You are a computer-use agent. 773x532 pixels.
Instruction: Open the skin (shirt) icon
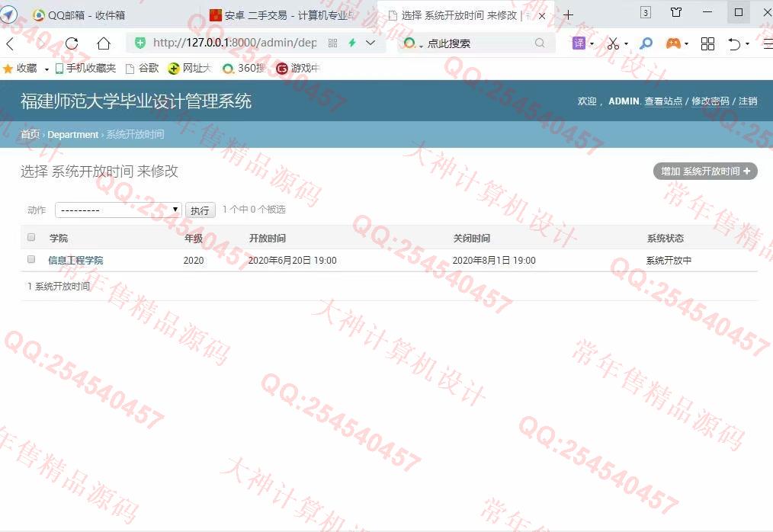[x=676, y=12]
